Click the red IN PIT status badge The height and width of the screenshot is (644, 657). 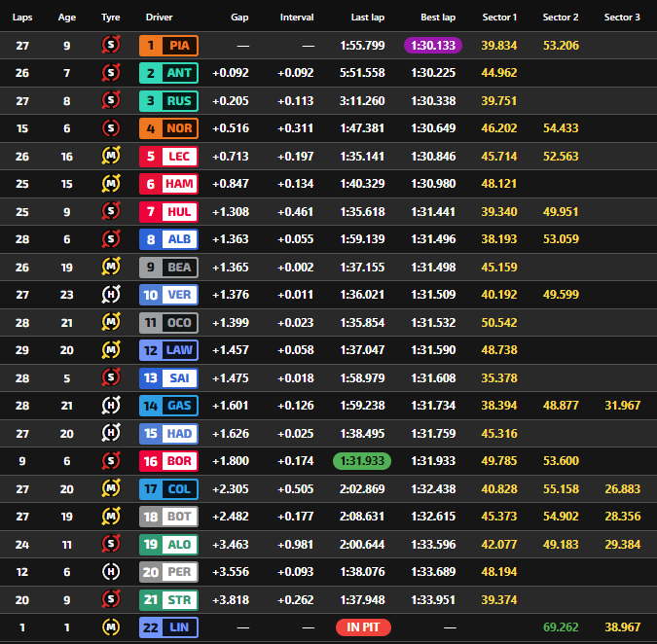[363, 627]
